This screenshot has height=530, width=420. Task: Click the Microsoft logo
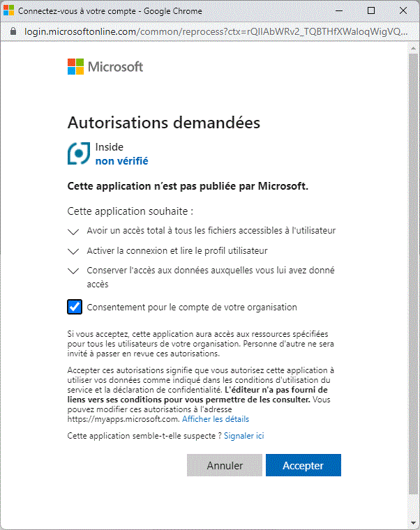pyautogui.click(x=105, y=67)
